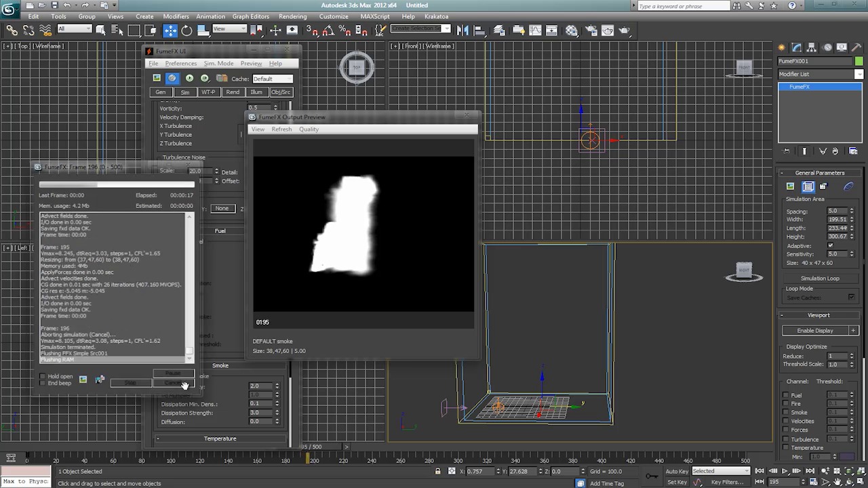
Task: Enable the Smoke channel checkbox
Action: tap(787, 413)
